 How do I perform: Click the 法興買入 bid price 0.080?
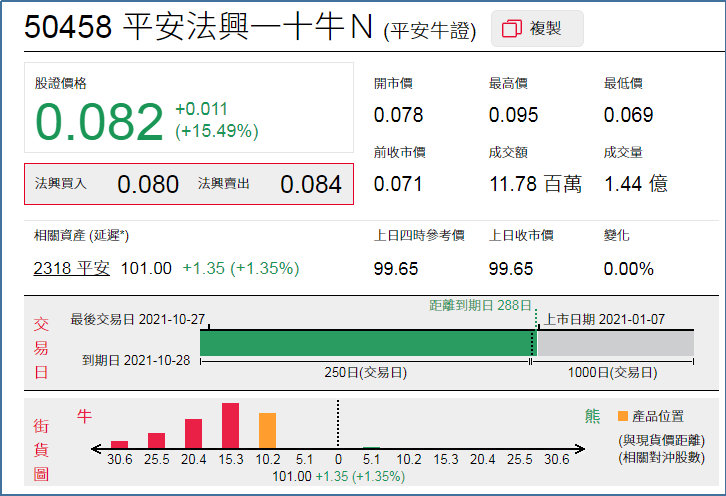148,184
